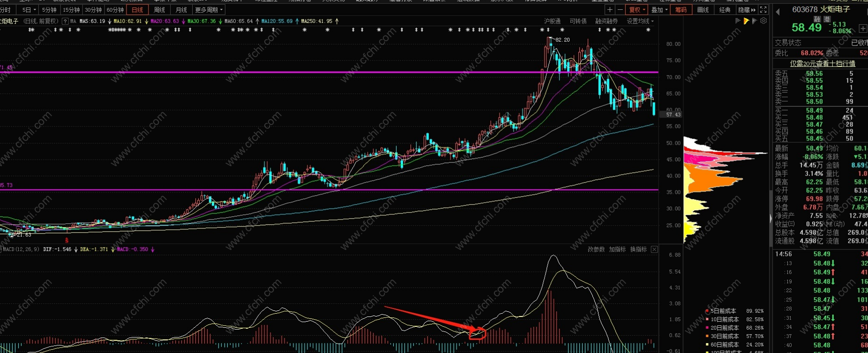Select the bar-list chip distribution icon
This screenshot has width=868, height=353.
pyautogui.click(x=738, y=21)
